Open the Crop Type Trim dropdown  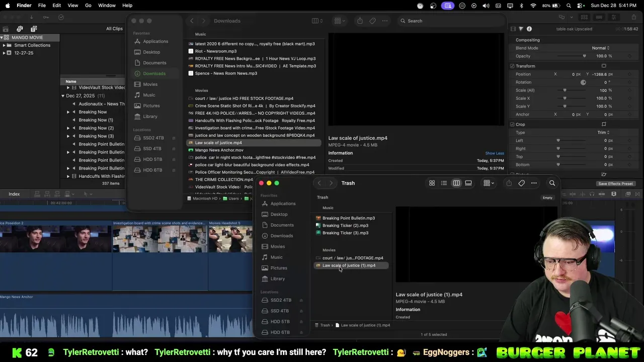(603, 133)
